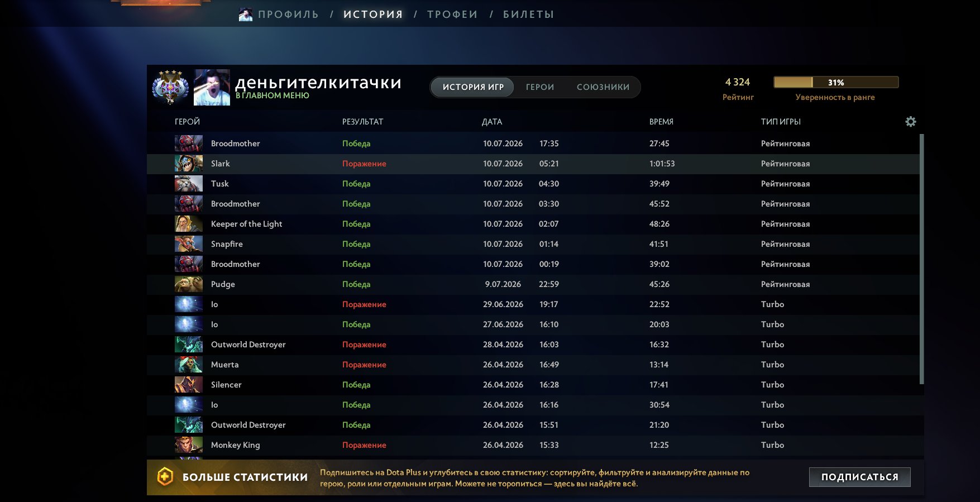
Task: Click the Dota Plus badge icon
Action: point(165,477)
